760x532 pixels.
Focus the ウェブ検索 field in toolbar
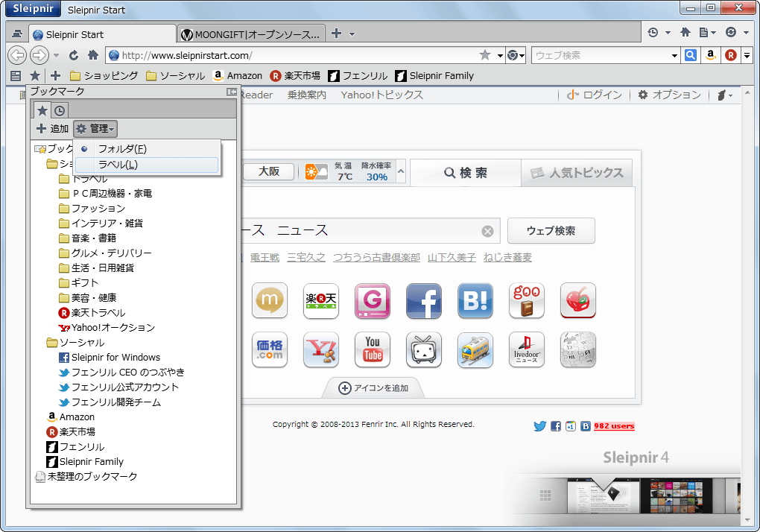(x=601, y=55)
